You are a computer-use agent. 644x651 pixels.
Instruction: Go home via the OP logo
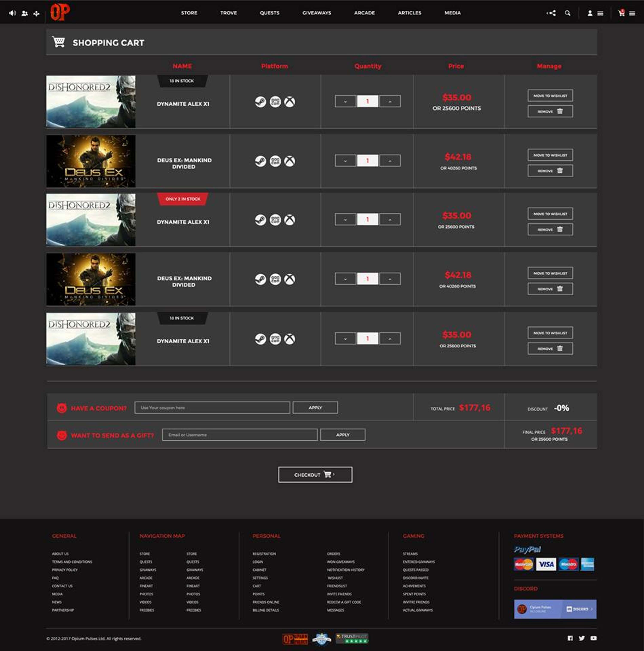pyautogui.click(x=60, y=12)
